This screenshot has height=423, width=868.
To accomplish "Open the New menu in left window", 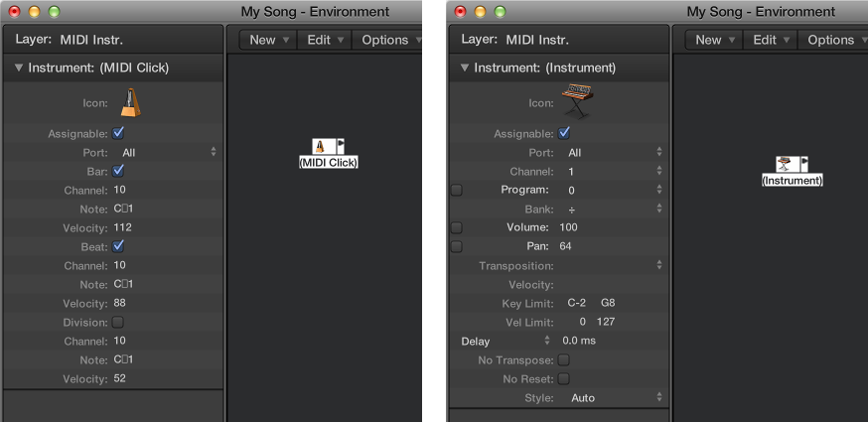I will [268, 40].
